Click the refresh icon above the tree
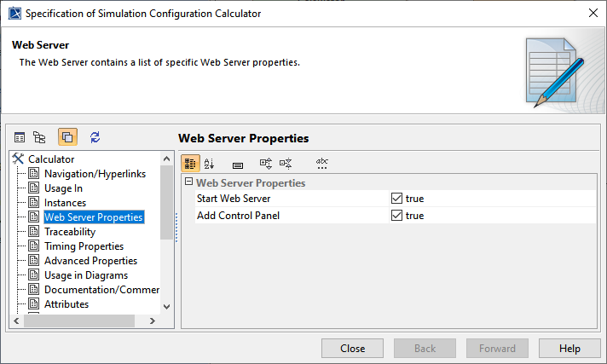This screenshot has width=607, height=364. coord(95,137)
